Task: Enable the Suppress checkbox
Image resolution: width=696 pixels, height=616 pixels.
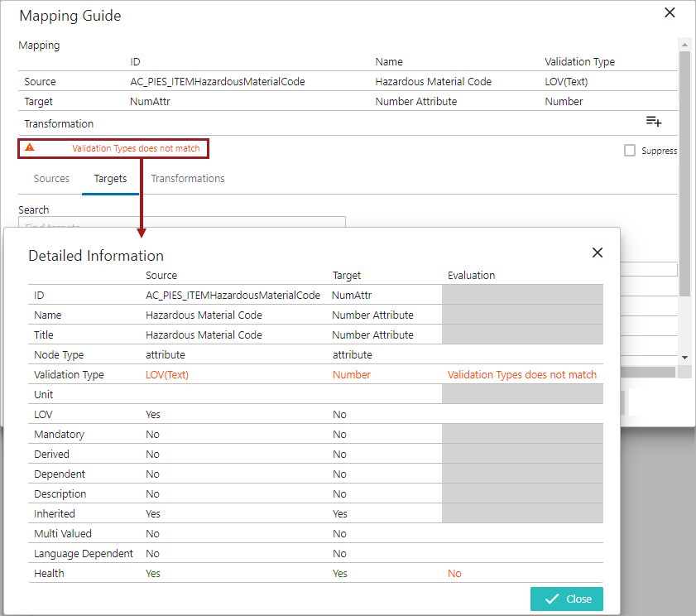Action: pyautogui.click(x=630, y=151)
